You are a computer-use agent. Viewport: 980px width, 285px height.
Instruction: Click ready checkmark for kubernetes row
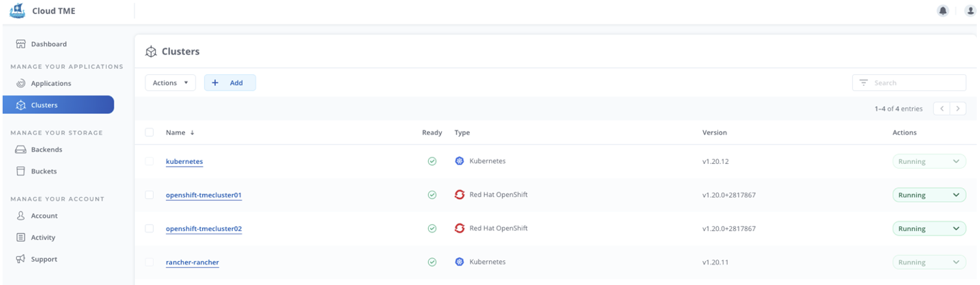tap(431, 161)
